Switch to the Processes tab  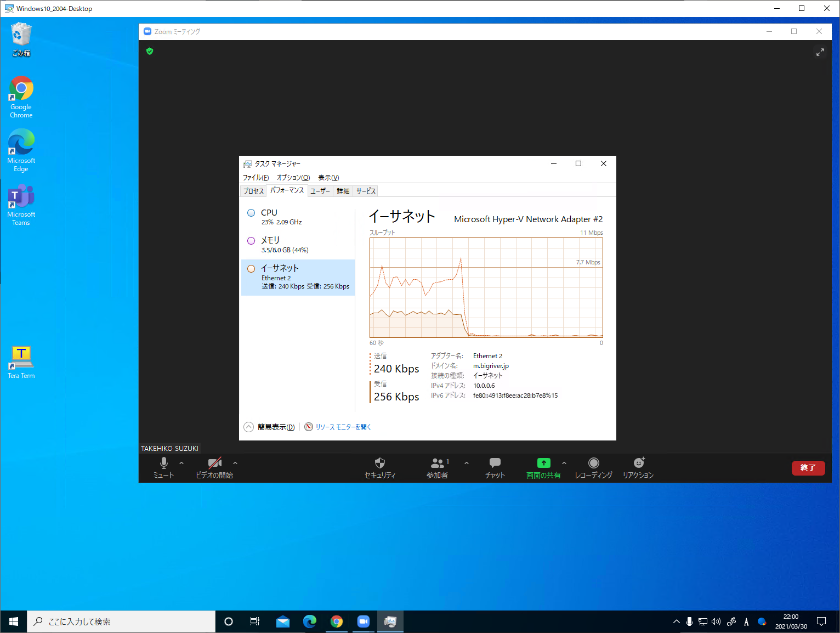253,191
